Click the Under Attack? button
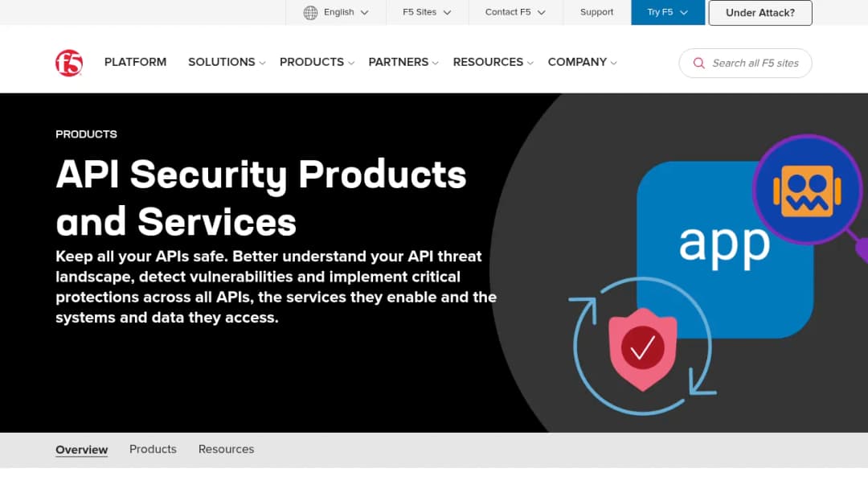 [x=760, y=13]
